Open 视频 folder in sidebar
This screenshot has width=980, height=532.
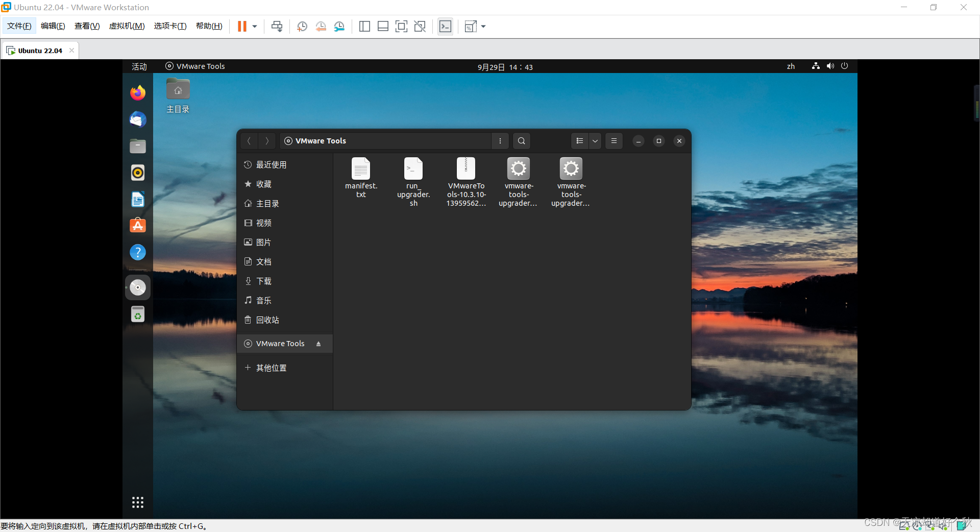(285, 223)
